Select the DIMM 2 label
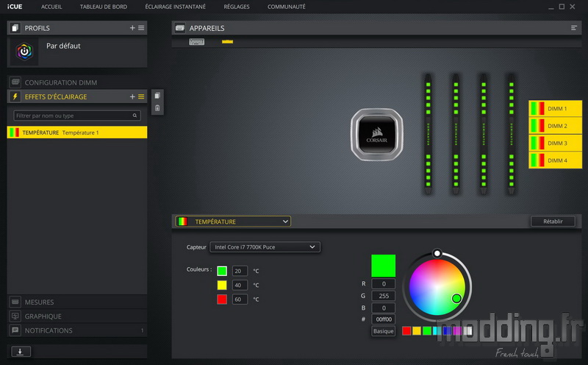This screenshot has height=365, width=588. 556,126
